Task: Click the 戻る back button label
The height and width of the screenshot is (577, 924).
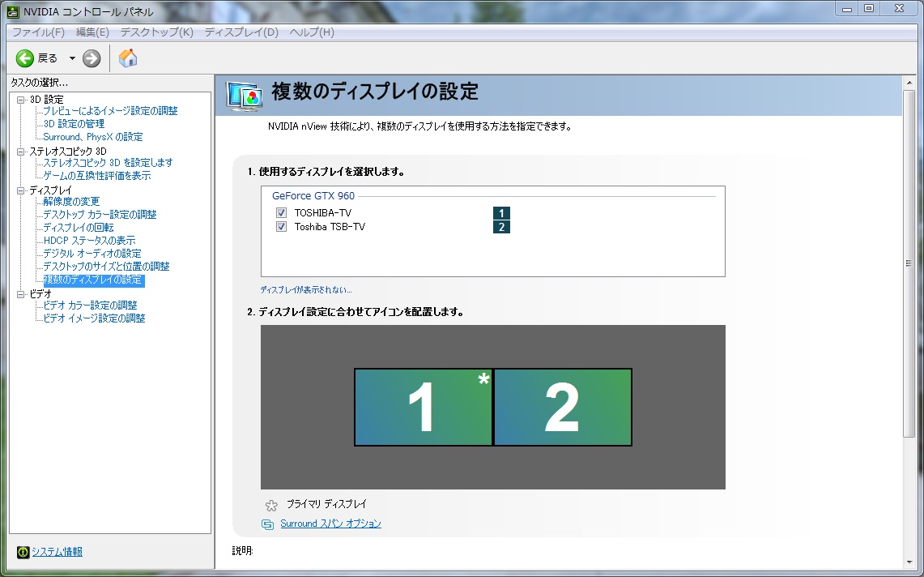Action: 48,58
